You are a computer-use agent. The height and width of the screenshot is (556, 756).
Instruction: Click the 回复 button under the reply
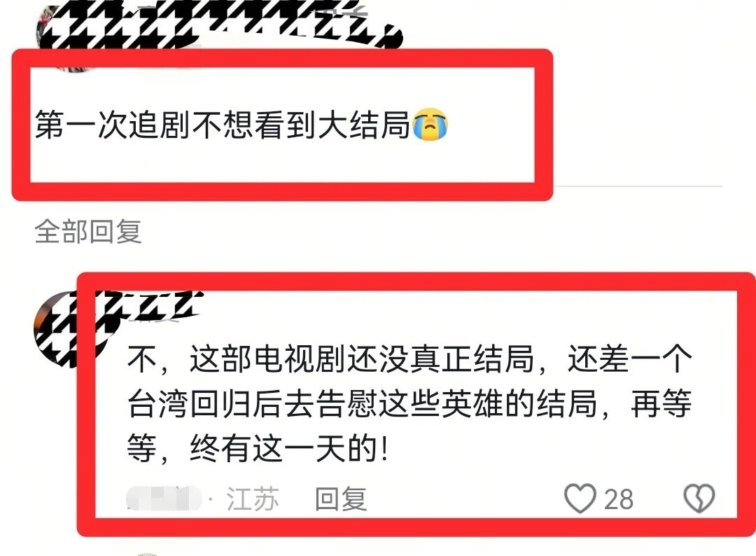click(341, 499)
